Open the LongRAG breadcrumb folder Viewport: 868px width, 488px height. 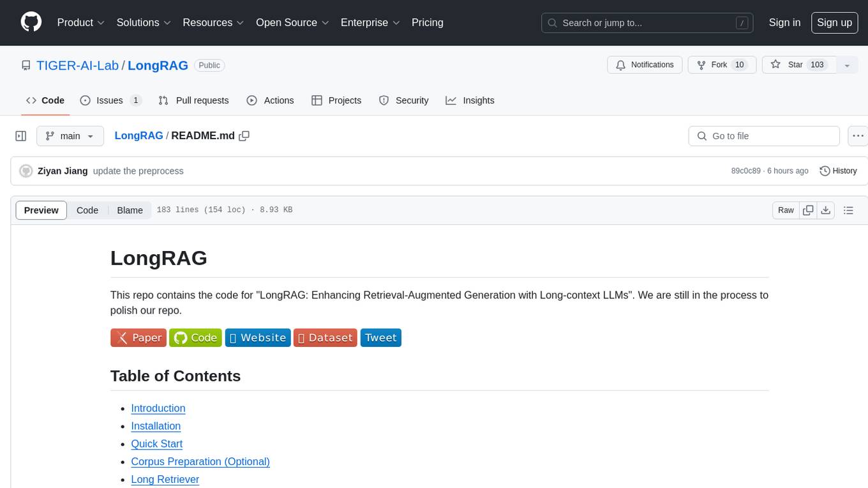pyautogui.click(x=138, y=136)
